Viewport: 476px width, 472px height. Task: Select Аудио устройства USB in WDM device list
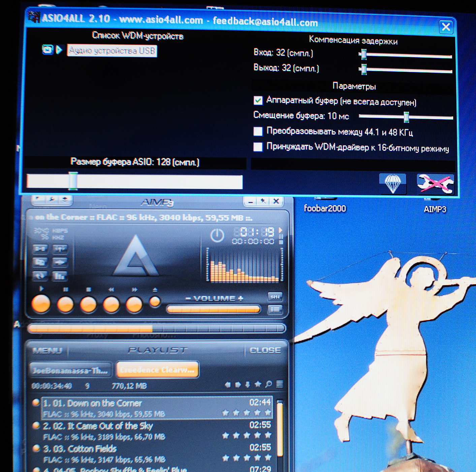112,51
